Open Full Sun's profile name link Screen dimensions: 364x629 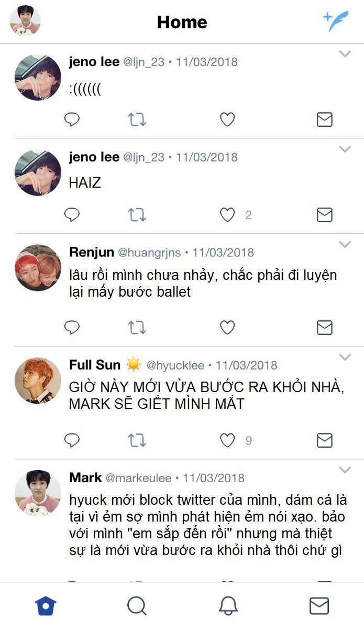95,365
